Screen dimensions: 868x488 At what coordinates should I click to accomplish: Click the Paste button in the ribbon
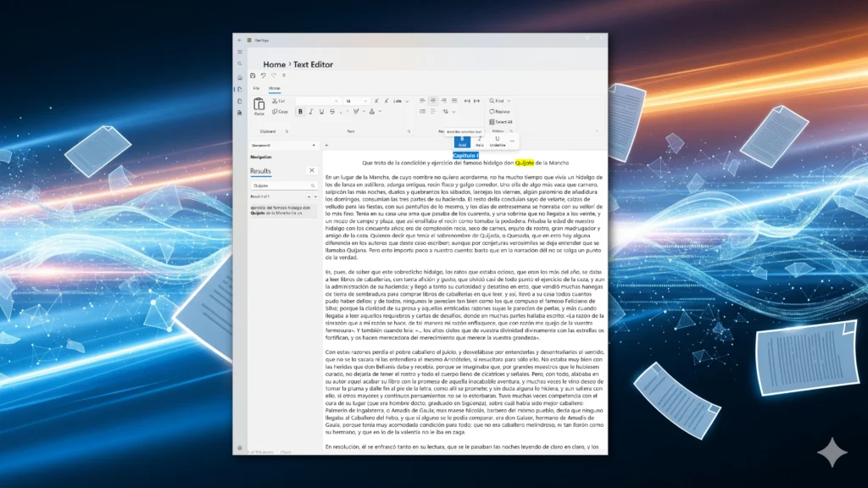pyautogui.click(x=259, y=106)
